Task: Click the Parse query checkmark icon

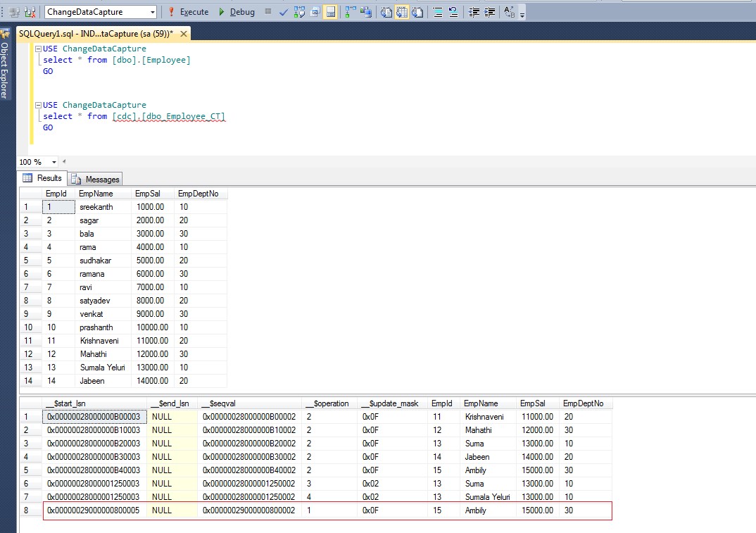Action: point(284,12)
